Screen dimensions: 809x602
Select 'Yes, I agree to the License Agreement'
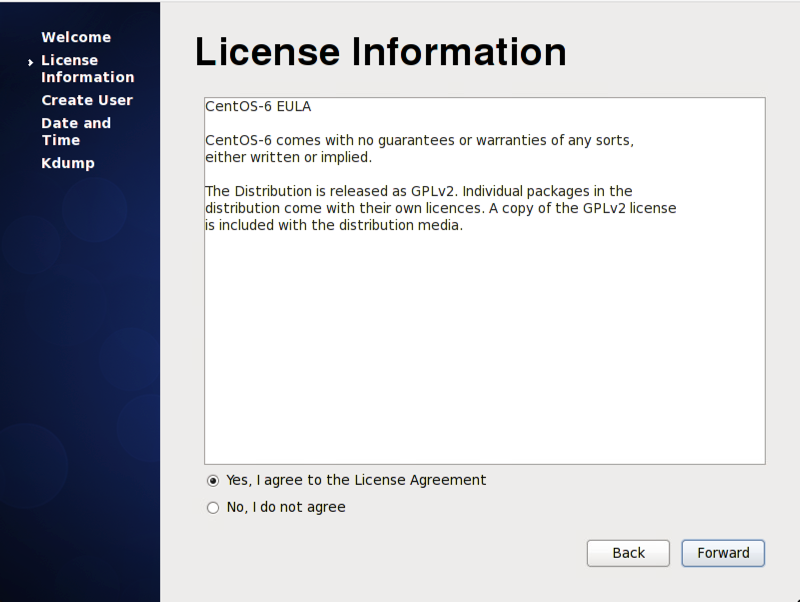(x=213, y=480)
